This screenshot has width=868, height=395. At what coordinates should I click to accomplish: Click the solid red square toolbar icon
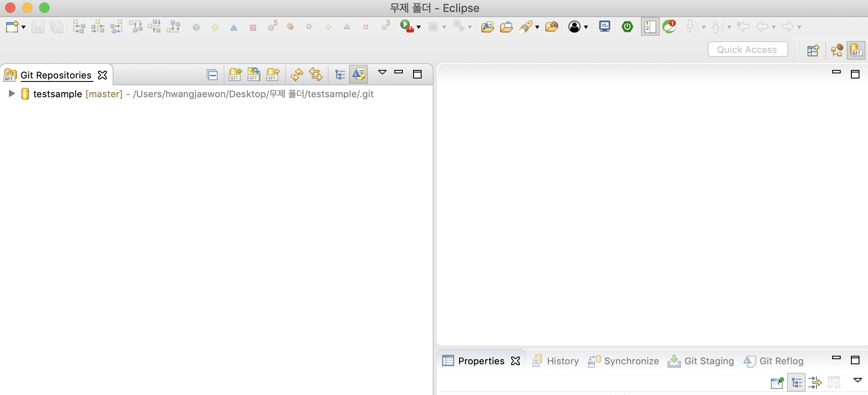253,27
